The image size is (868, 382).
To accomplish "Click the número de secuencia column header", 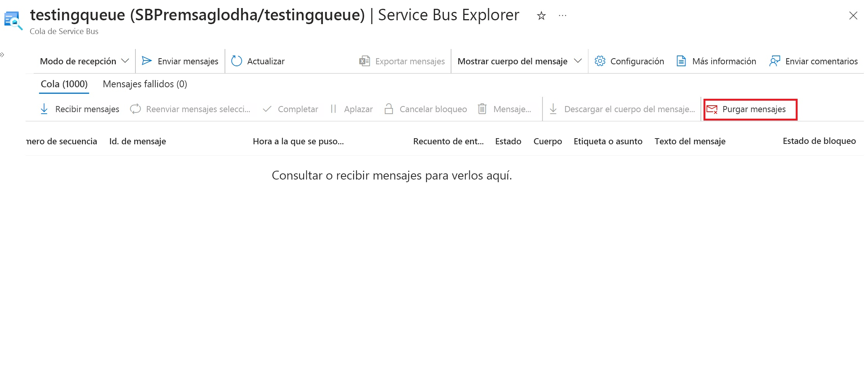I will tap(62, 141).
